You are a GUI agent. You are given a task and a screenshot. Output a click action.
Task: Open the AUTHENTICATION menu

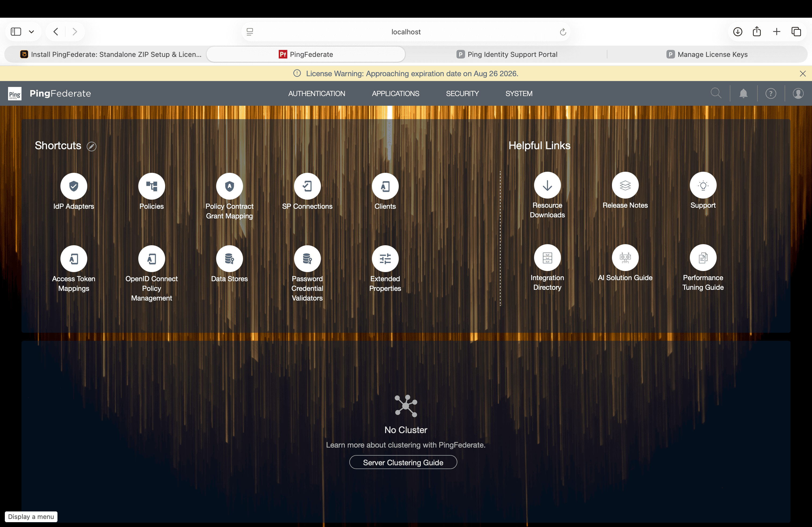(317, 93)
